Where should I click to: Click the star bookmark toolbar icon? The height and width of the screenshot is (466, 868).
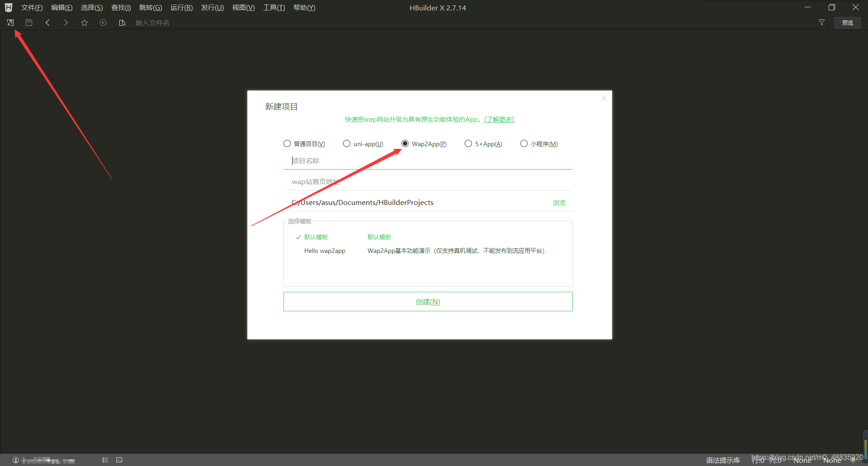coord(85,23)
